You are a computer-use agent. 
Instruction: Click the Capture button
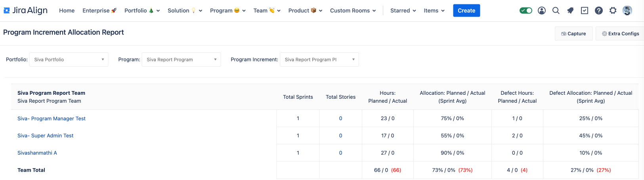click(573, 34)
